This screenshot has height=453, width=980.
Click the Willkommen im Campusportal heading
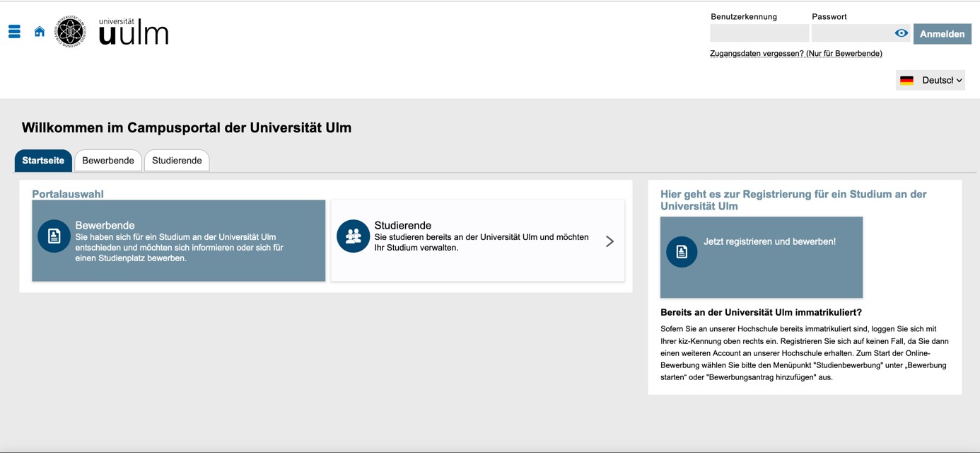click(187, 128)
